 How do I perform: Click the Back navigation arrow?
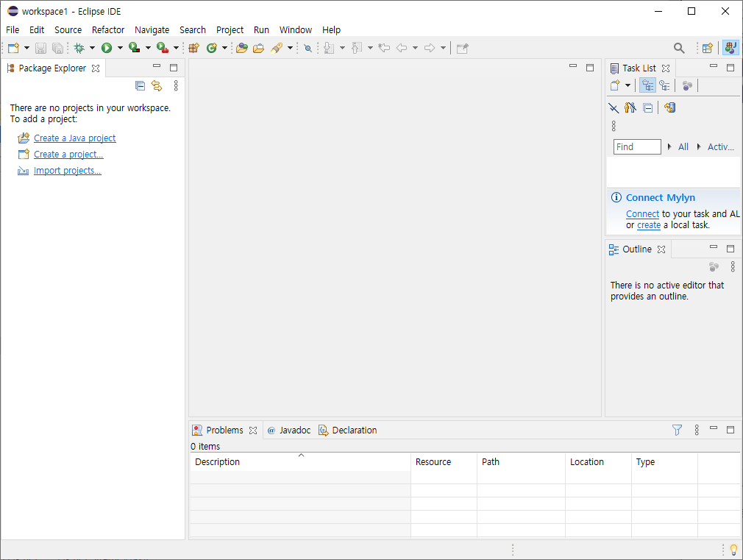(x=402, y=48)
